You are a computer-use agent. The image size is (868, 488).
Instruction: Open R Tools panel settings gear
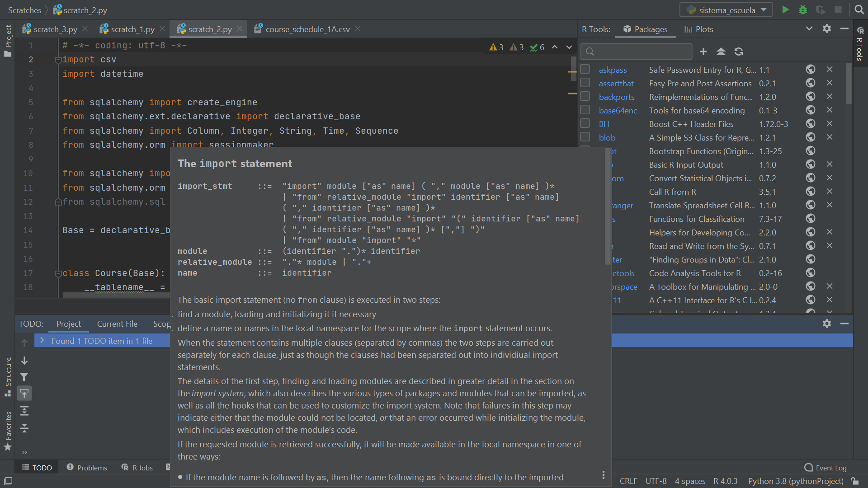[827, 28]
